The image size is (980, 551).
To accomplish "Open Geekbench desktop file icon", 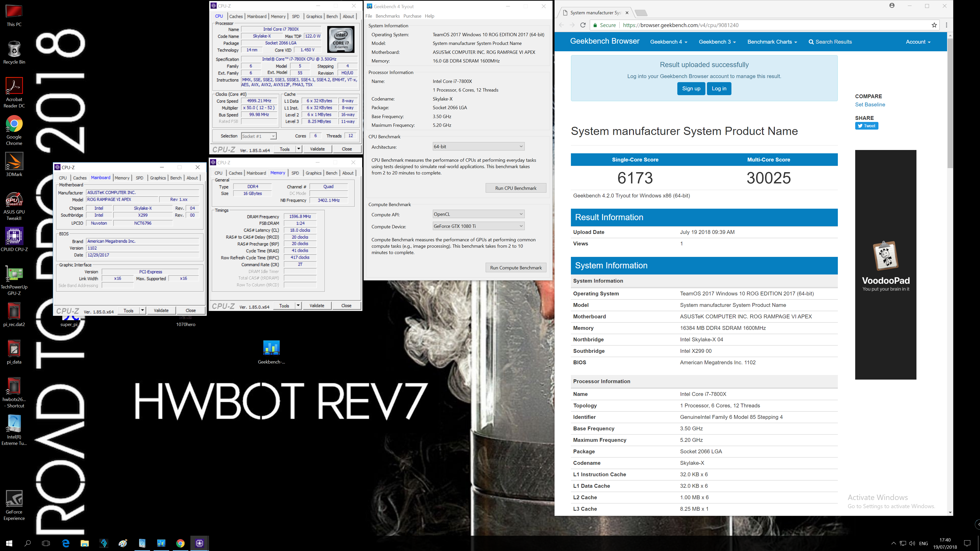I will point(271,352).
